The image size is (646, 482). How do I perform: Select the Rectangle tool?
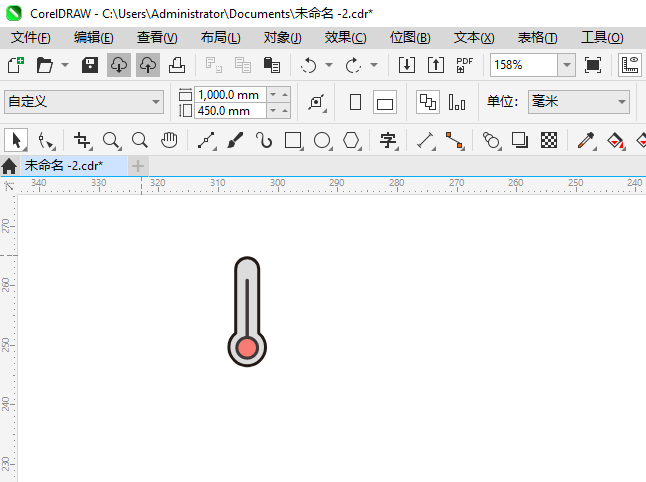click(x=293, y=140)
